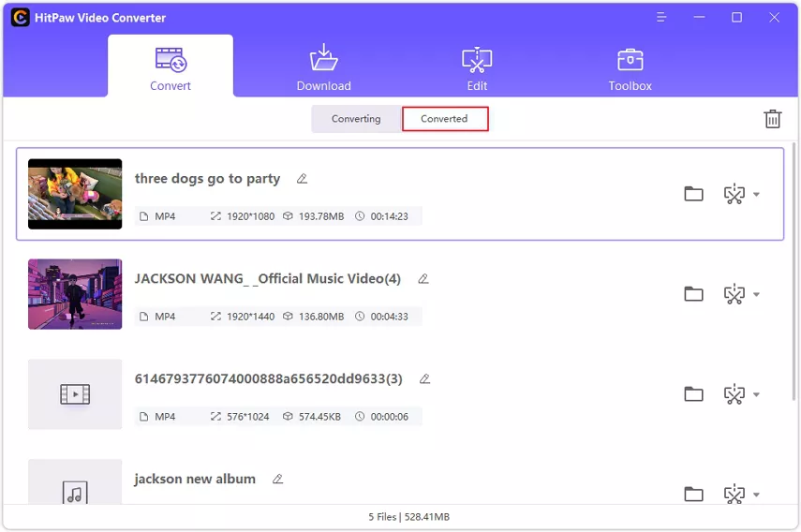Open folder for JACKSON WANG music video
Image resolution: width=801 pixels, height=532 pixels.
pos(693,294)
